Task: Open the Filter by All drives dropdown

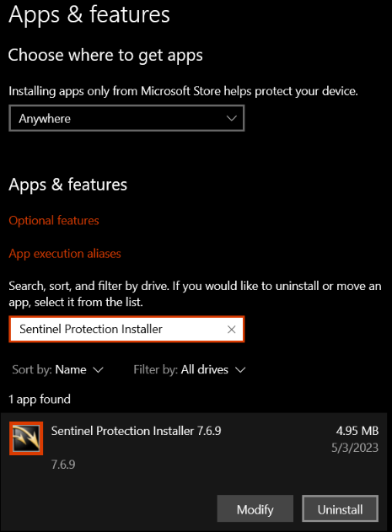Action: 189,369
